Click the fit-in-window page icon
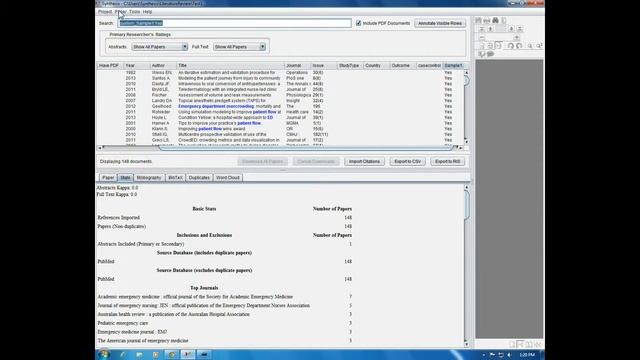The width and height of the screenshot is (640, 360). [x=490, y=46]
